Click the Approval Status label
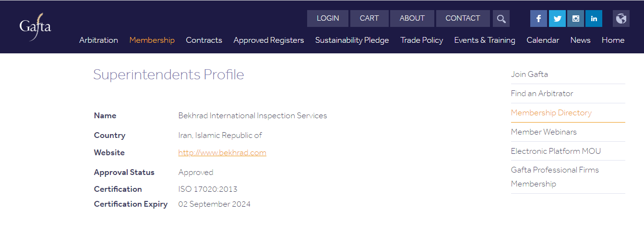 tap(124, 173)
